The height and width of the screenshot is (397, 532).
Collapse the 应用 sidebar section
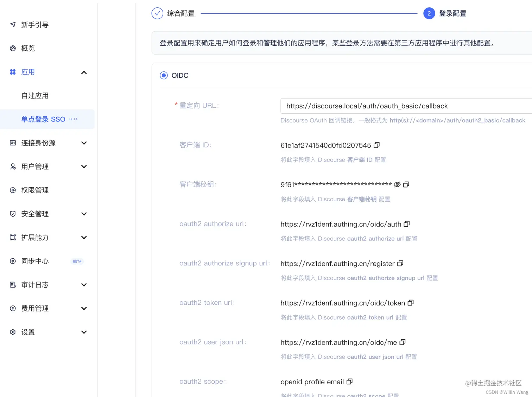[x=84, y=72]
